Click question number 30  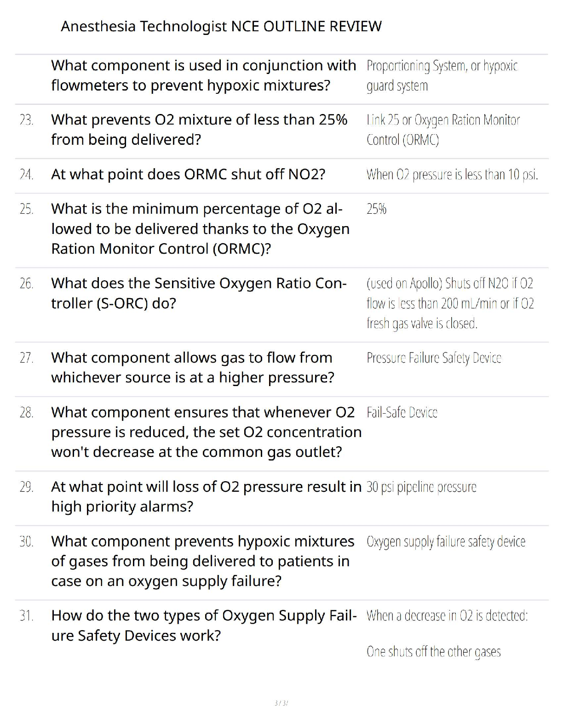26,542
